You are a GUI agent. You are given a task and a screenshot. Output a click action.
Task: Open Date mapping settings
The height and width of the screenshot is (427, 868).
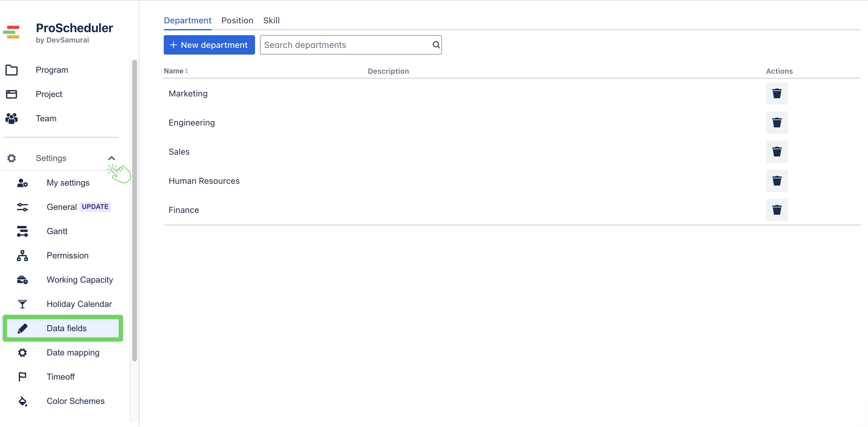[73, 352]
